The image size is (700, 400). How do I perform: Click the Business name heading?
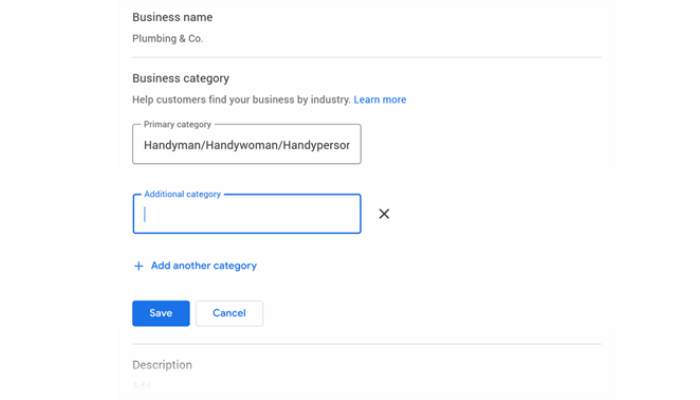coord(172,17)
